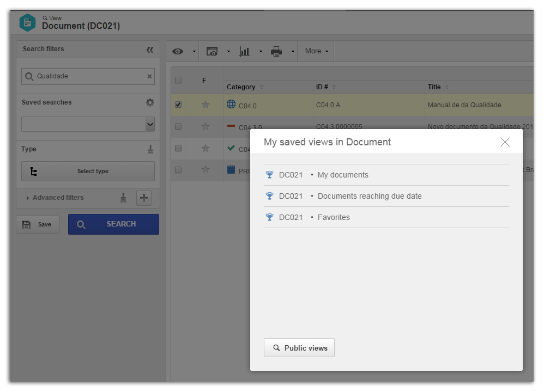This screenshot has height=392, width=544.
Task: Click the eye view toolbar icon
Action: click(178, 51)
